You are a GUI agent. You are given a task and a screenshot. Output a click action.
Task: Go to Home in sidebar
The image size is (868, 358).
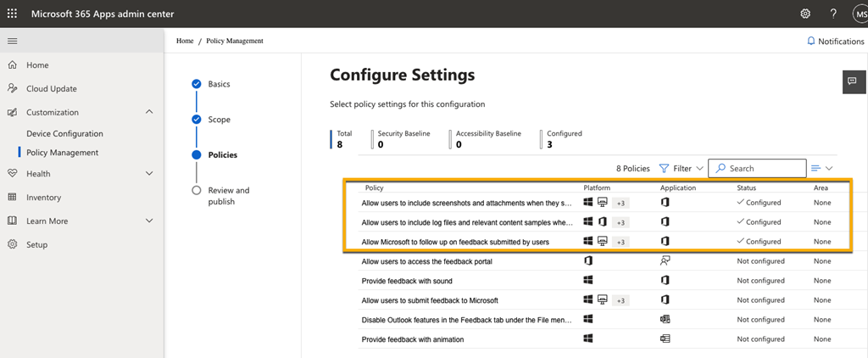[x=37, y=64]
